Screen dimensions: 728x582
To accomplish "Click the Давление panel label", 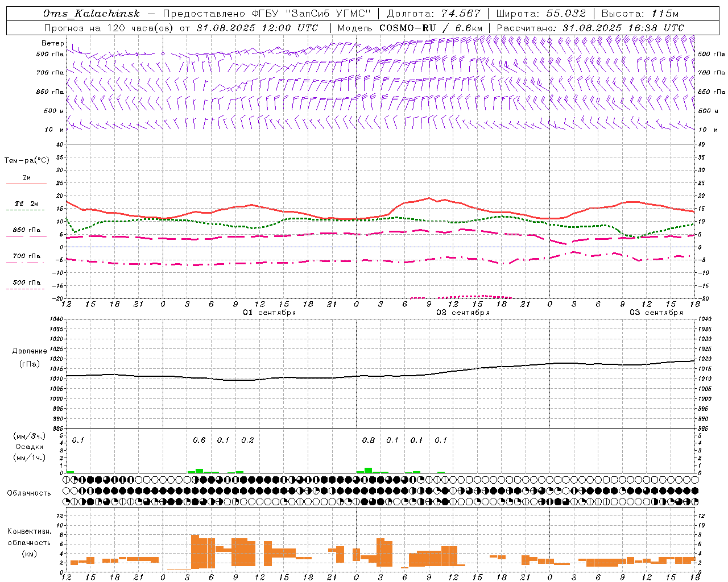I will coord(30,351).
